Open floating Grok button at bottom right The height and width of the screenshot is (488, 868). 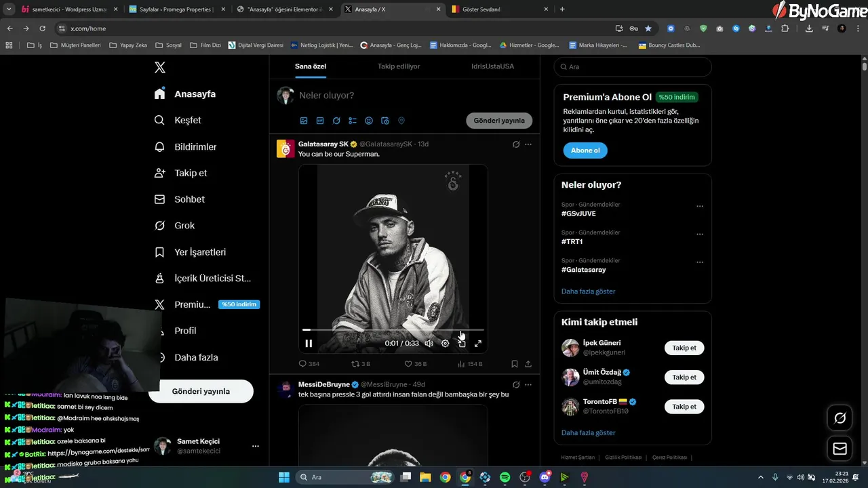click(x=840, y=418)
